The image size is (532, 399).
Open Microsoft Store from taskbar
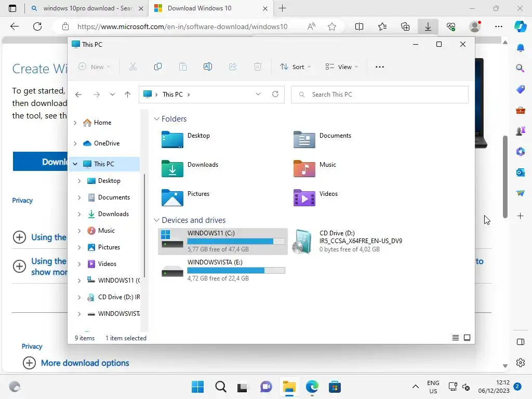335,387
